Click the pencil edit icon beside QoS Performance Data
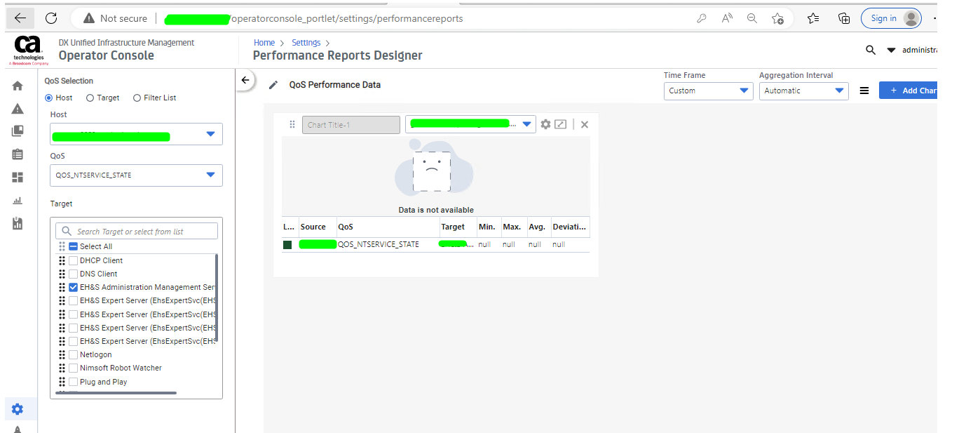 pyautogui.click(x=273, y=85)
